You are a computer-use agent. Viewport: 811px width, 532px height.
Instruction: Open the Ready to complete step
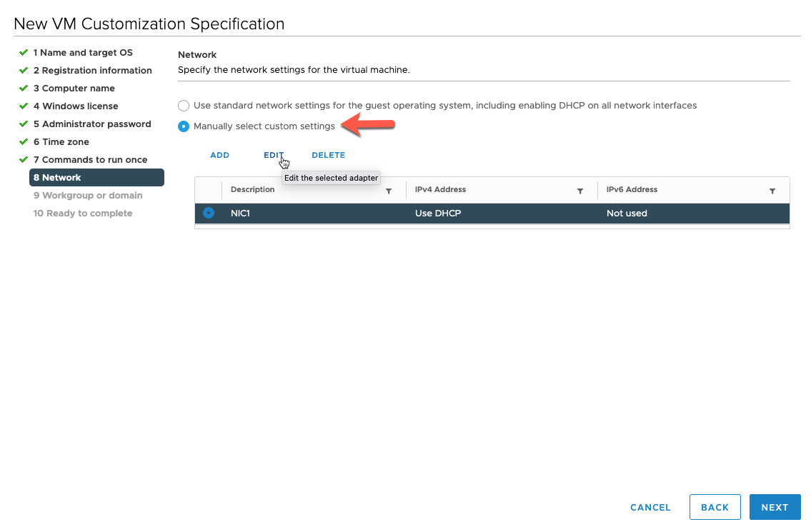[82, 213]
